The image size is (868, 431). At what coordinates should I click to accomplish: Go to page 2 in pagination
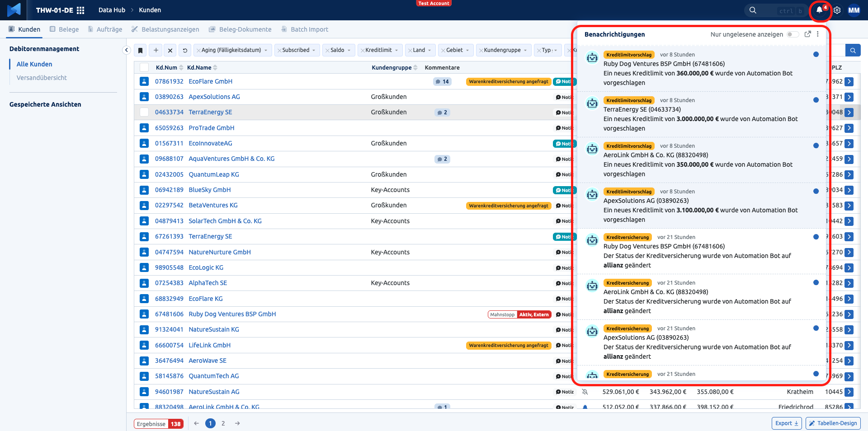pos(223,423)
